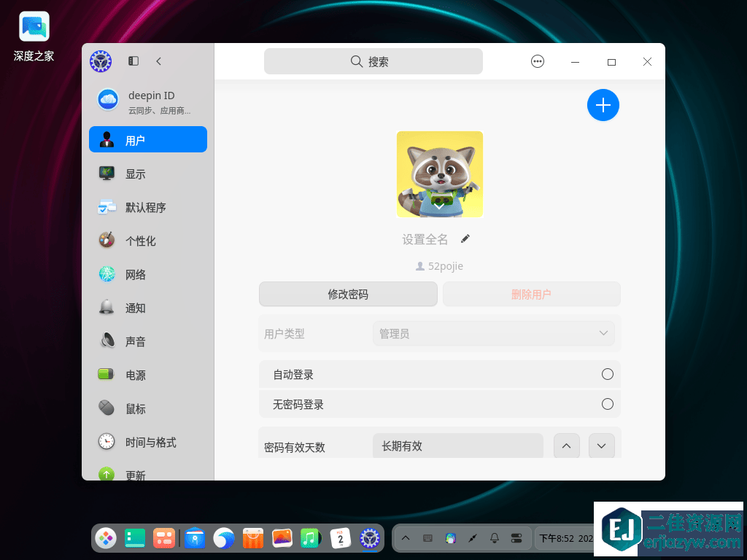Click the back arrow in the title bar
Viewport: 747px width, 560px height.
(x=159, y=62)
